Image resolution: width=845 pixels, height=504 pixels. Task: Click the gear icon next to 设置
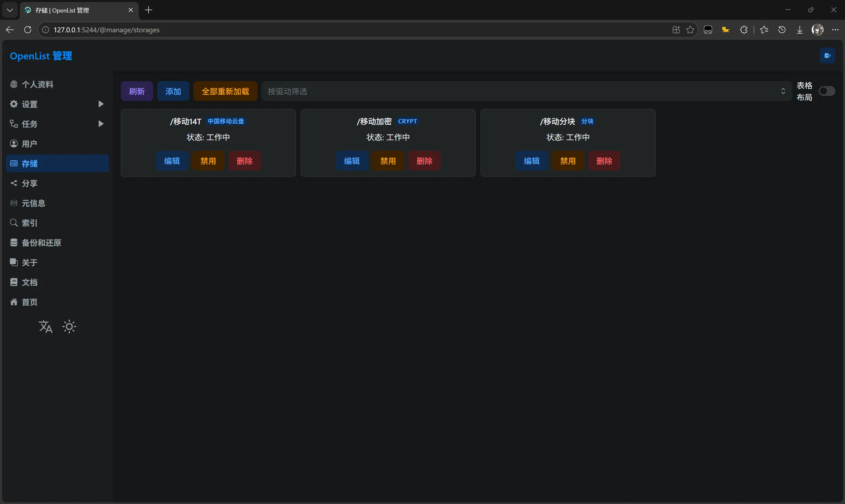click(x=14, y=104)
